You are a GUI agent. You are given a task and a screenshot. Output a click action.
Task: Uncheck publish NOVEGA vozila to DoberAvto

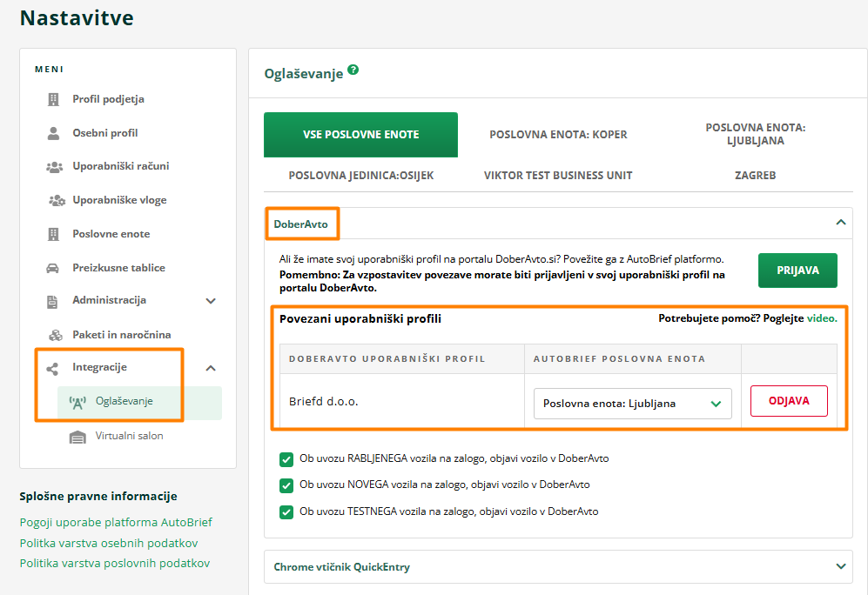(286, 485)
